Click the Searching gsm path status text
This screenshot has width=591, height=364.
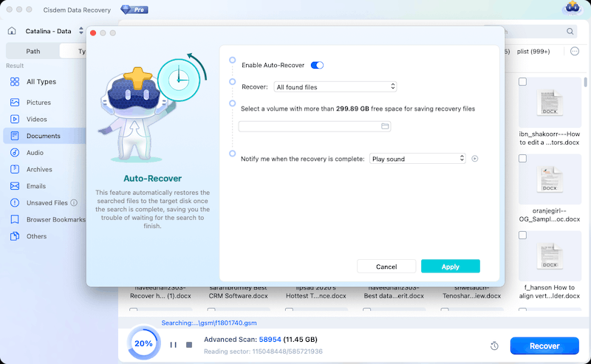209,323
